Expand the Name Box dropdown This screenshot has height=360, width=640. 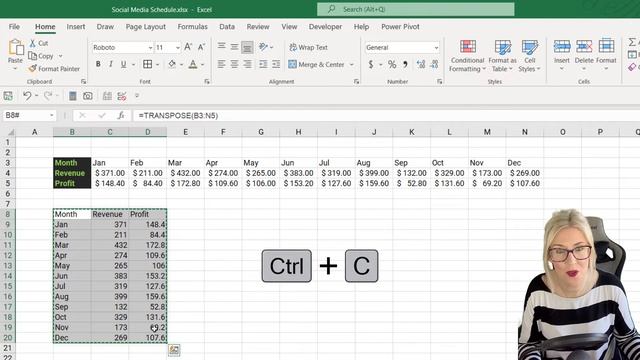tap(51, 116)
